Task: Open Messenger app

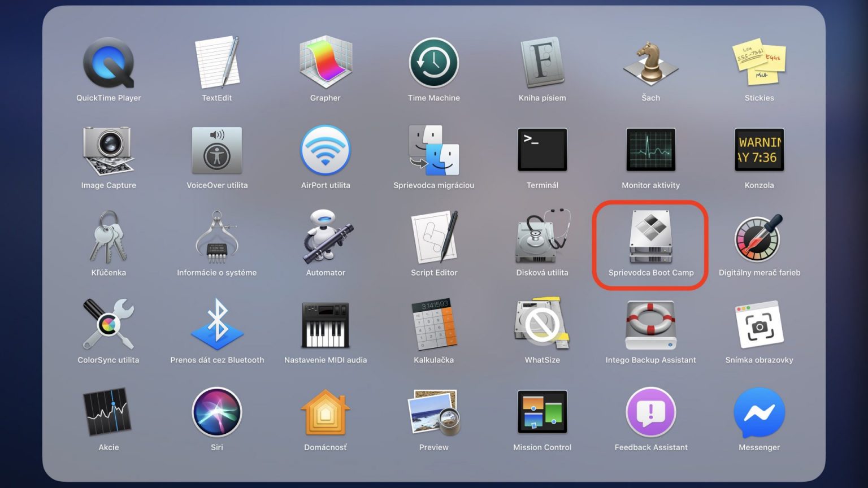Action: click(759, 412)
